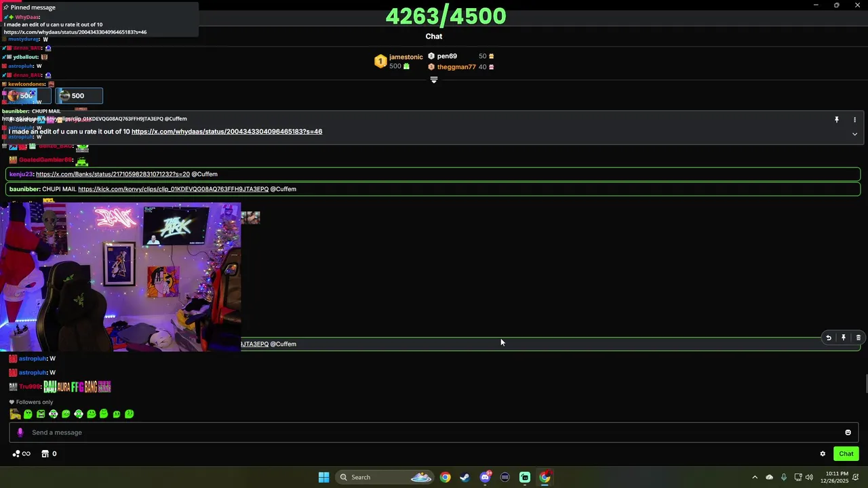Open the shop icon showing 0

point(49,454)
